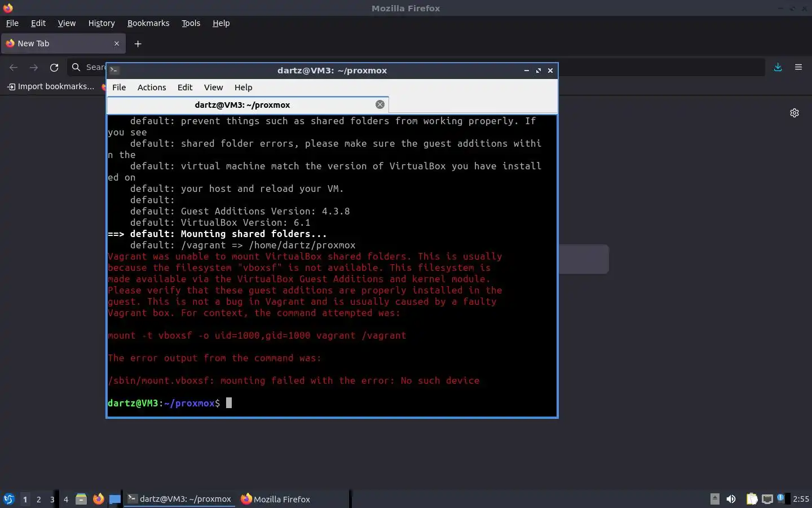This screenshot has width=812, height=508.
Task: Open the volume speaker tray icon
Action: point(731,499)
